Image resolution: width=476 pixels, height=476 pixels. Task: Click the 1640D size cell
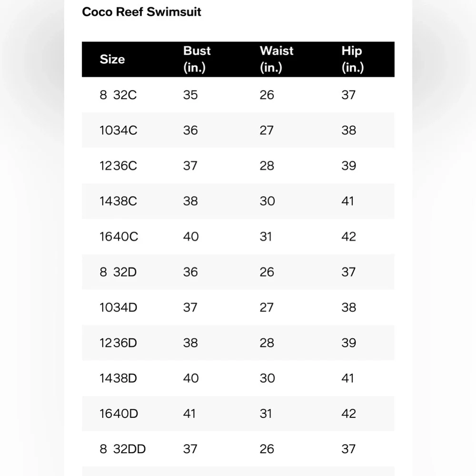(x=119, y=414)
